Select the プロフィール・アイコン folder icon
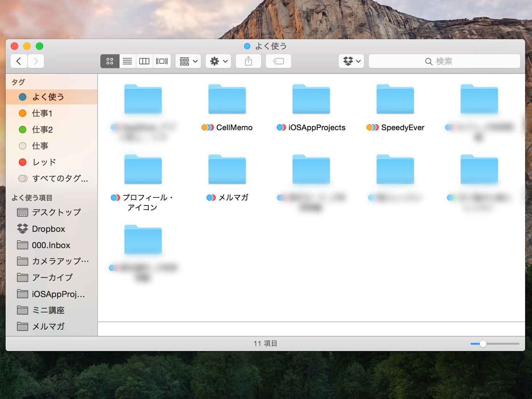The image size is (532, 399). pos(143,169)
